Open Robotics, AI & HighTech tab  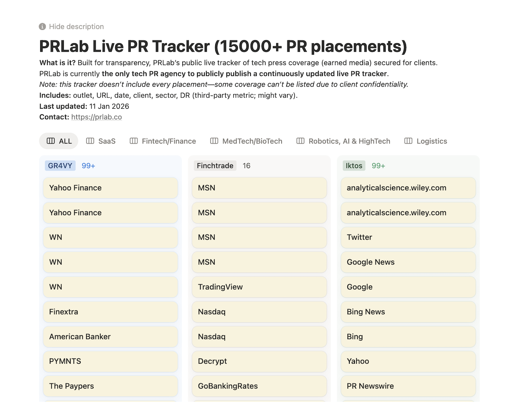pyautogui.click(x=343, y=141)
